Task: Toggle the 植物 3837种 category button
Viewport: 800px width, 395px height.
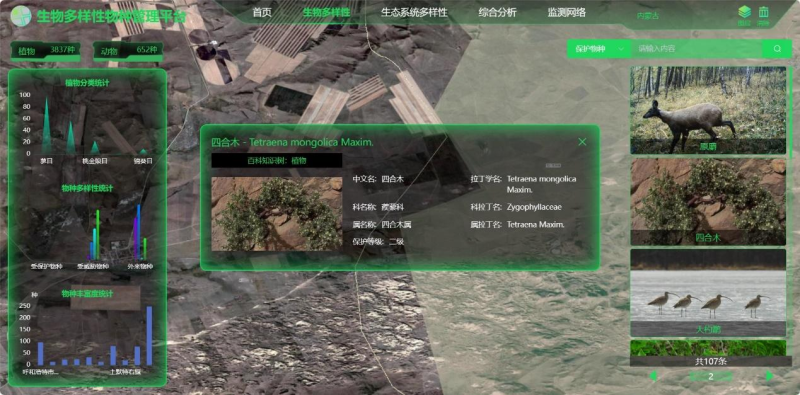Action: coord(46,51)
